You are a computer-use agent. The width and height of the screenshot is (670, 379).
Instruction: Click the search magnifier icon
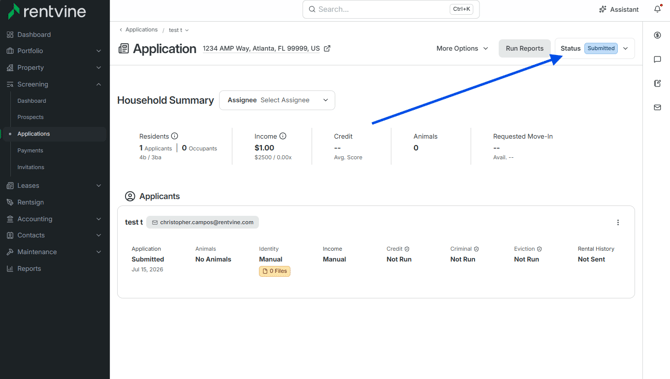tap(312, 9)
